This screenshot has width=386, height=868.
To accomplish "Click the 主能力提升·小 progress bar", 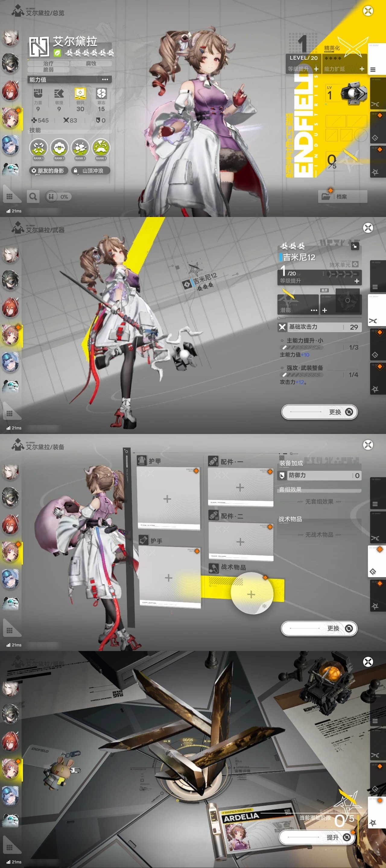I will point(300,348).
